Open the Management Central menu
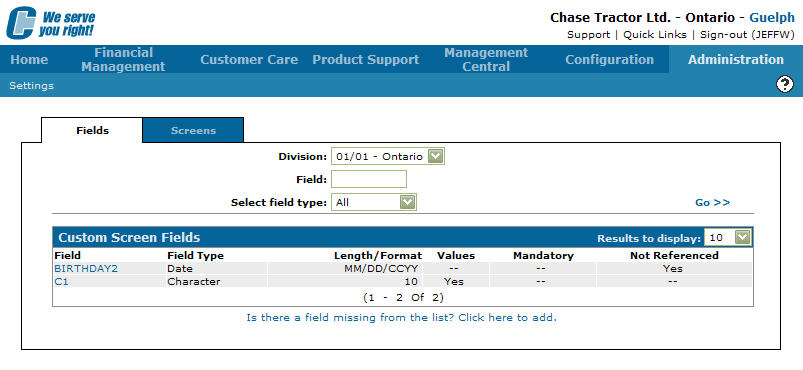The width and height of the screenshot is (803, 370). tap(486, 59)
